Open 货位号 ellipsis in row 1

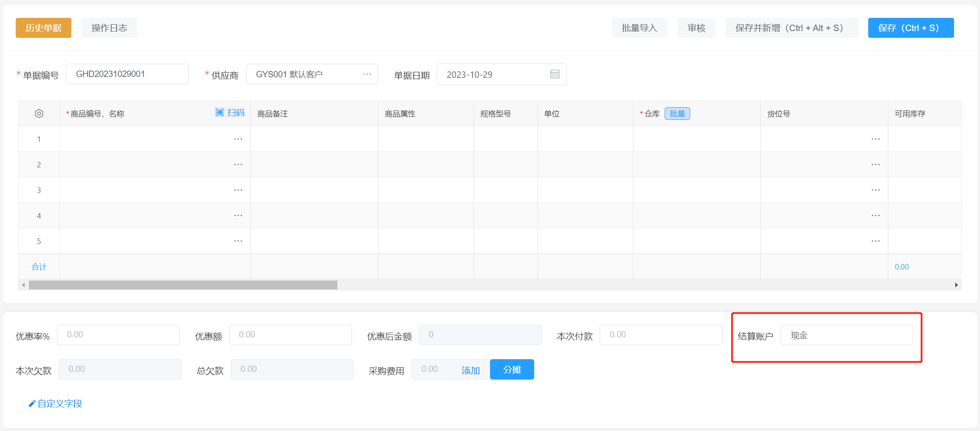[875, 139]
